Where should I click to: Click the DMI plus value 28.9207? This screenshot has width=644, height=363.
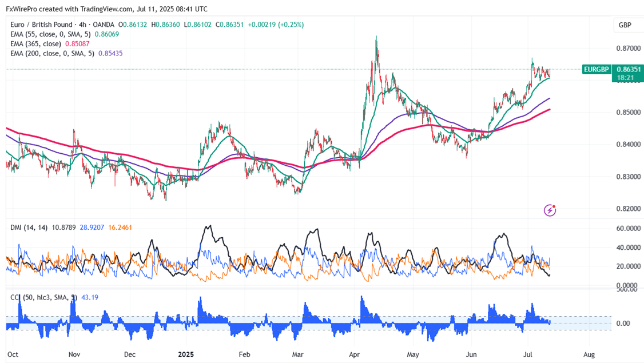92,227
